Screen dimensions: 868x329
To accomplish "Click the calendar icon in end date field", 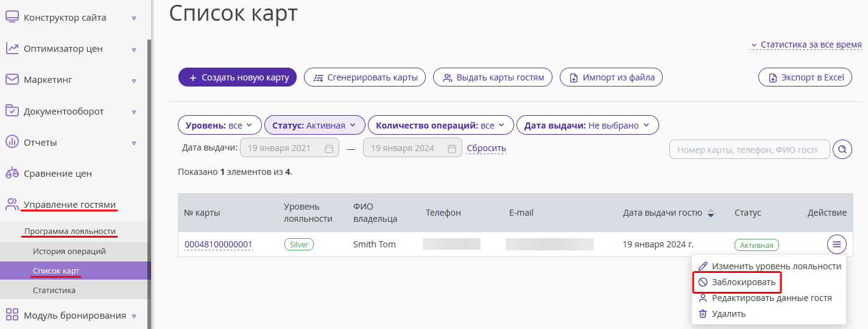I will (x=451, y=148).
